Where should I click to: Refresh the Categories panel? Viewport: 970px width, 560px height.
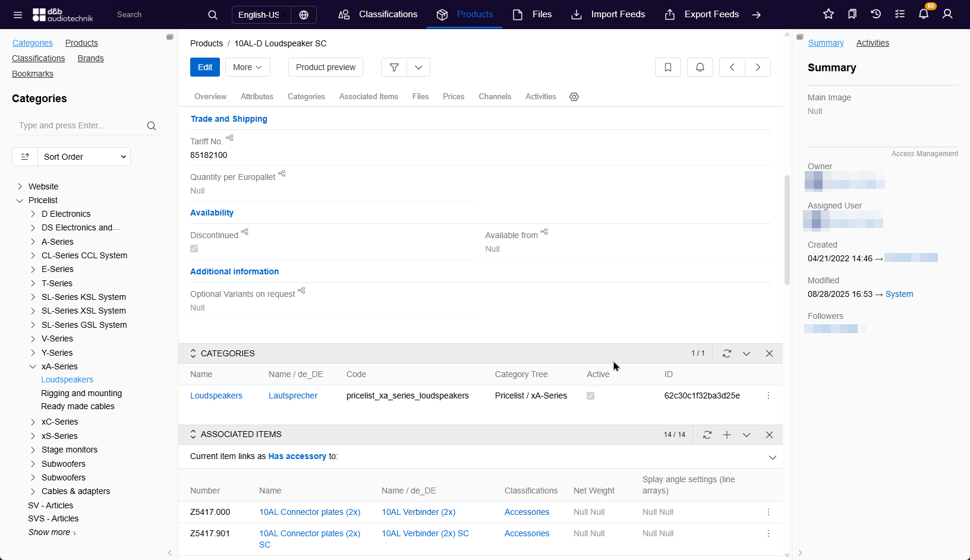pos(727,353)
